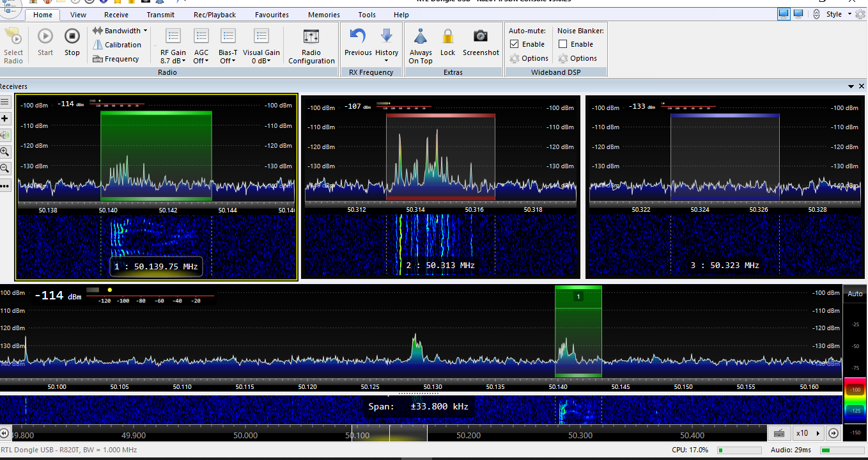Switch to the View tab
This screenshot has height=460, width=868.
click(79, 15)
